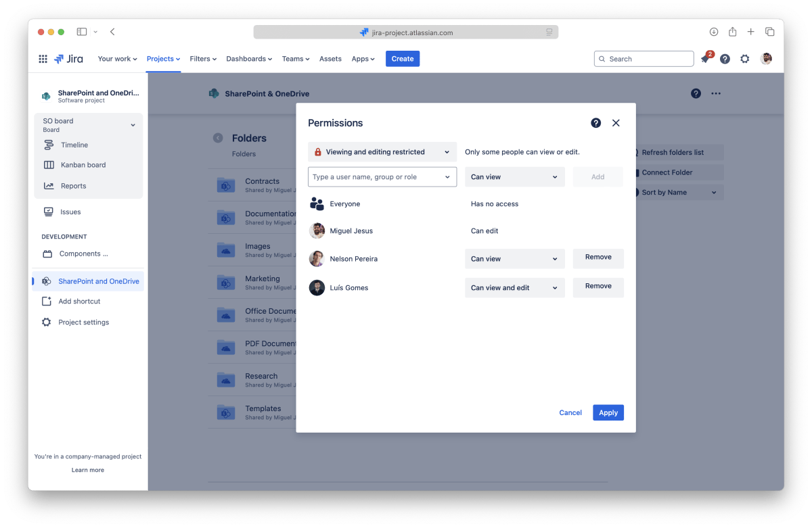This screenshot has height=528, width=812.
Task: Open the Jira app switcher grid icon
Action: (43, 59)
